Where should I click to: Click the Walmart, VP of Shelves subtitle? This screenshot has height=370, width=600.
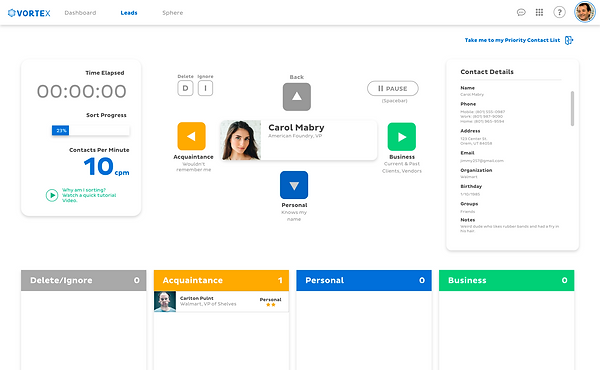208,304
